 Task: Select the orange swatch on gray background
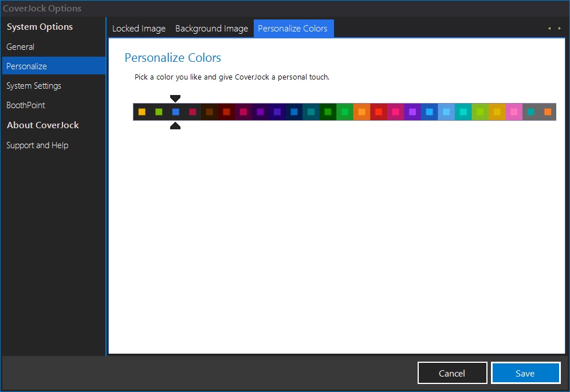tap(548, 112)
